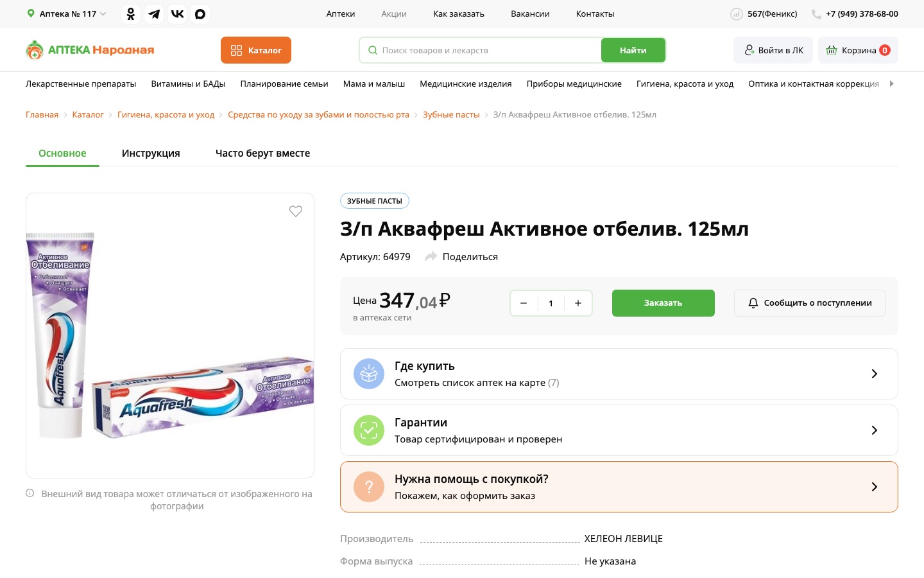924x578 pixels.
Task: Click the Аптека Народная logo
Action: [90, 50]
